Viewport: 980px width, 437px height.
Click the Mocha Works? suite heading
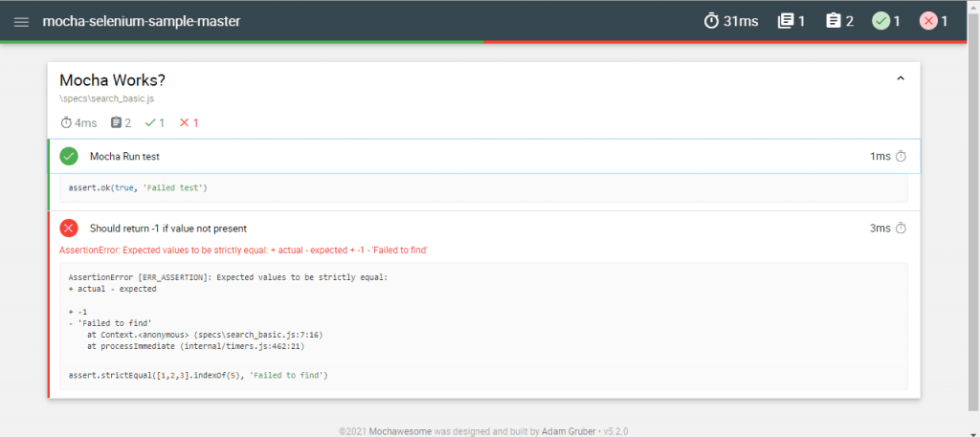[113, 80]
